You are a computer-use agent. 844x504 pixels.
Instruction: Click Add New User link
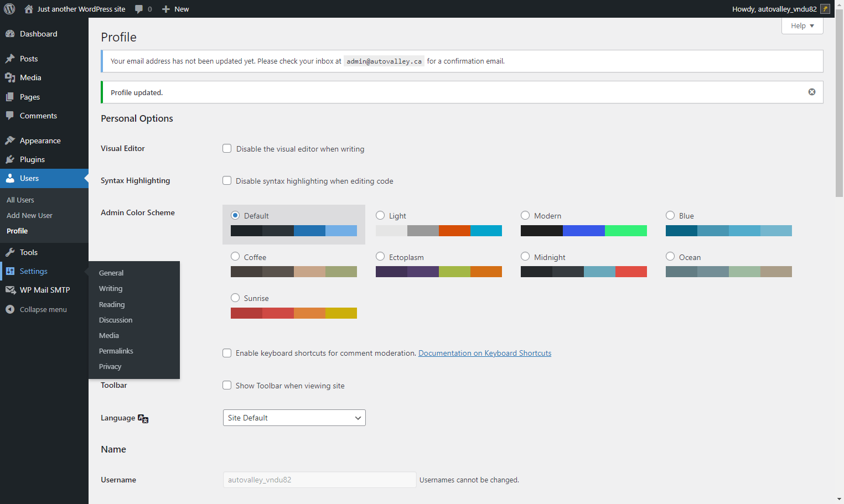click(x=29, y=215)
